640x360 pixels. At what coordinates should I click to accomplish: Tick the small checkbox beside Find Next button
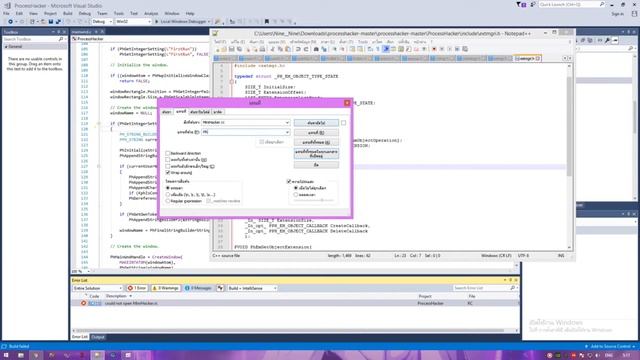(343, 123)
